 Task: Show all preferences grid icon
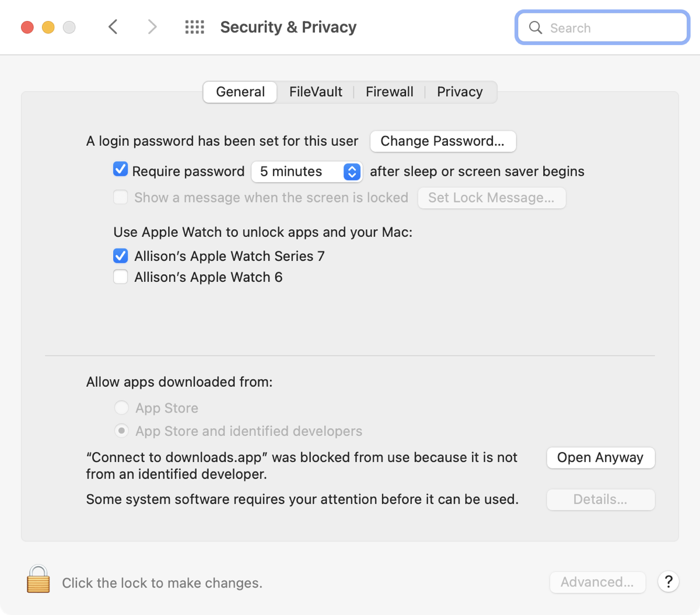click(x=194, y=27)
